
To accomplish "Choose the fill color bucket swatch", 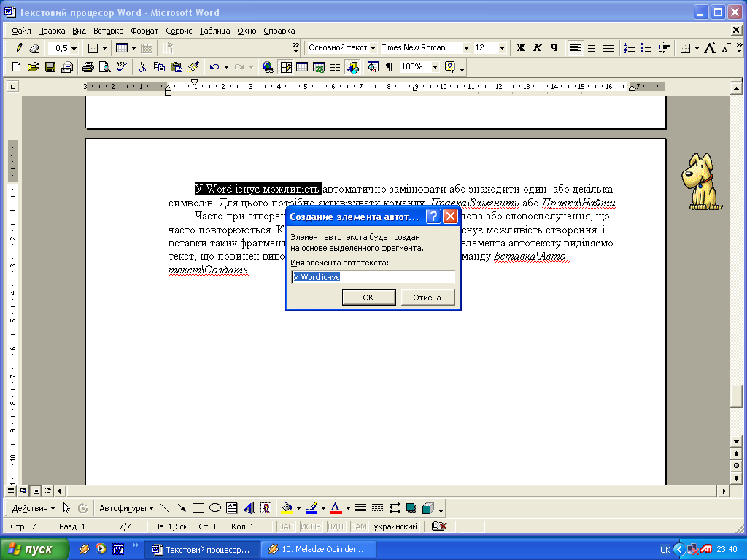I will coord(287,508).
